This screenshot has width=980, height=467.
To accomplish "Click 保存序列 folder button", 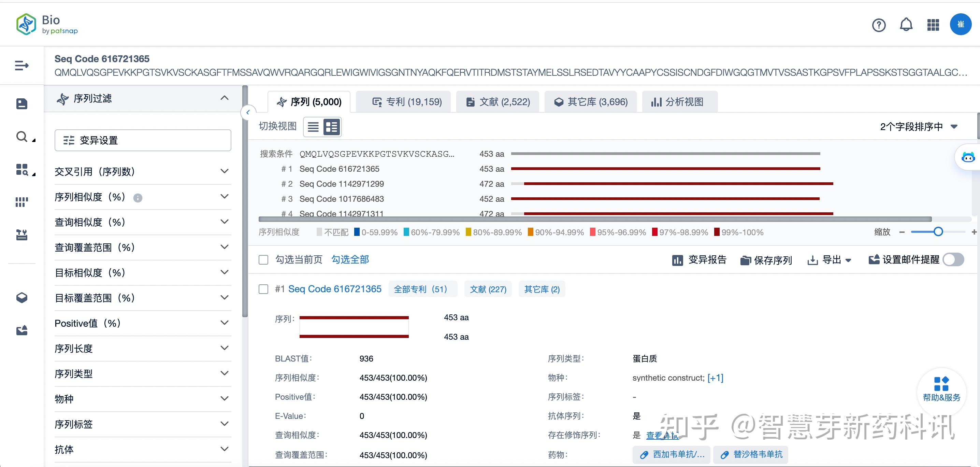I will pyautogui.click(x=766, y=260).
